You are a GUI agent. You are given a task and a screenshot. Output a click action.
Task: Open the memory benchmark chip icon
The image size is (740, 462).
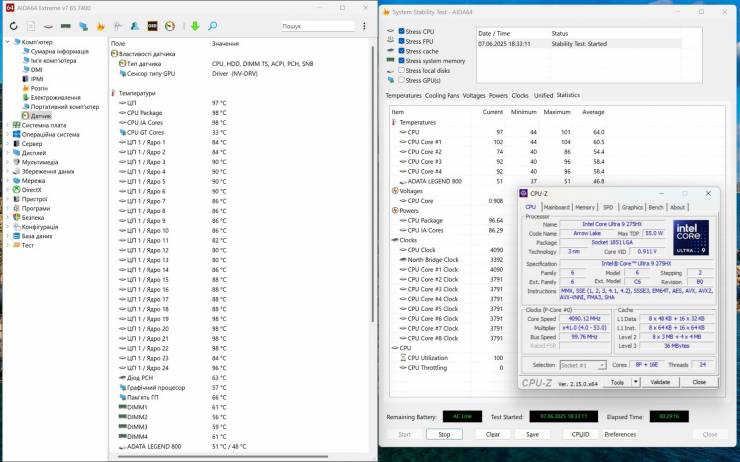66,26
